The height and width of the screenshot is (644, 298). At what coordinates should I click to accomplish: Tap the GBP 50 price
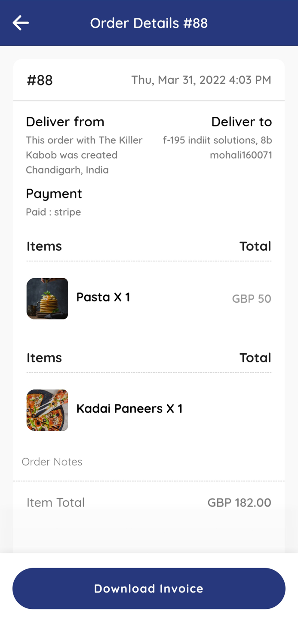pyautogui.click(x=252, y=299)
